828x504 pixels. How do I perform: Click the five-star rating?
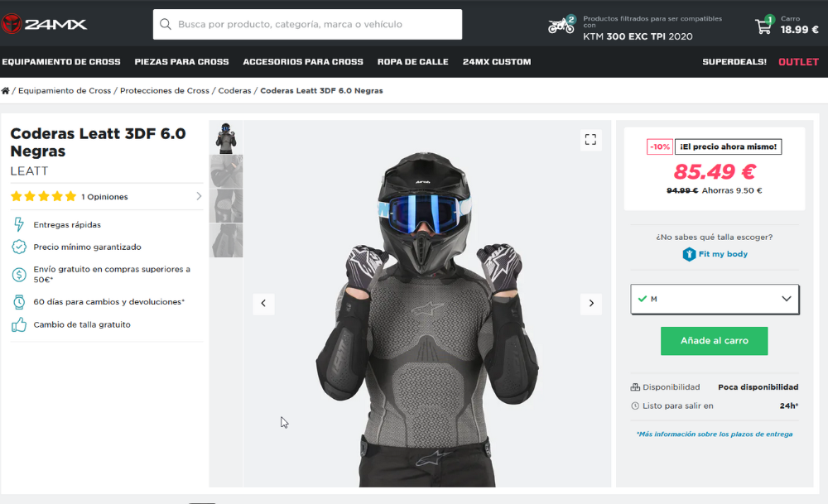tap(43, 196)
